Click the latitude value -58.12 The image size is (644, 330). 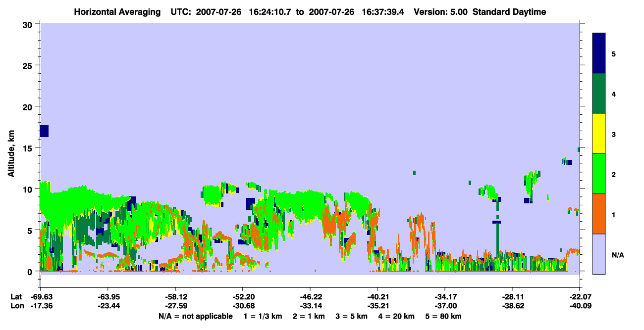[175, 297]
